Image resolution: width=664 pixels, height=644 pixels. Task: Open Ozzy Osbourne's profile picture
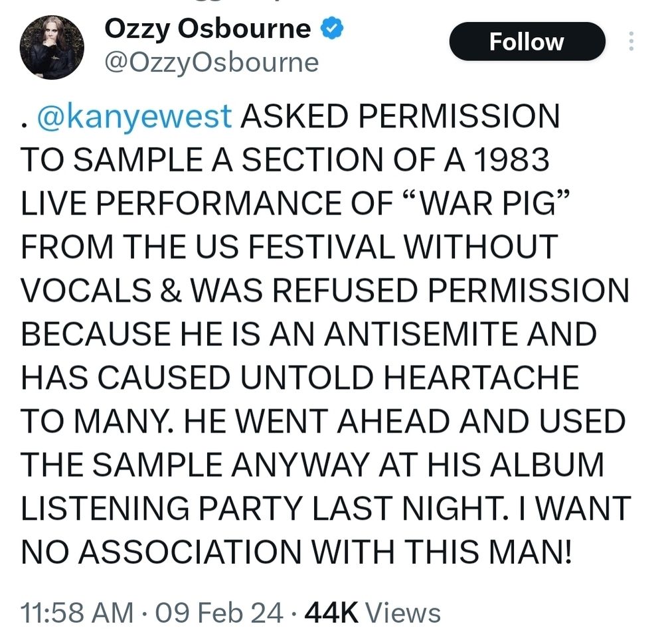tap(52, 47)
